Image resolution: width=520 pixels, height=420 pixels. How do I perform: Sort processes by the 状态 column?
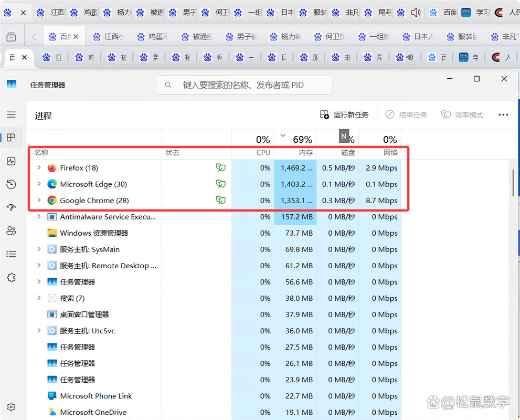click(172, 153)
